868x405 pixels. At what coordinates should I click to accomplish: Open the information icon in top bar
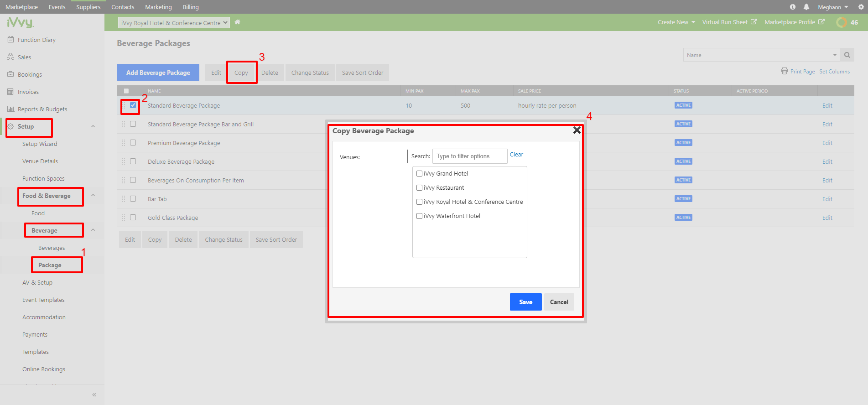click(x=793, y=7)
